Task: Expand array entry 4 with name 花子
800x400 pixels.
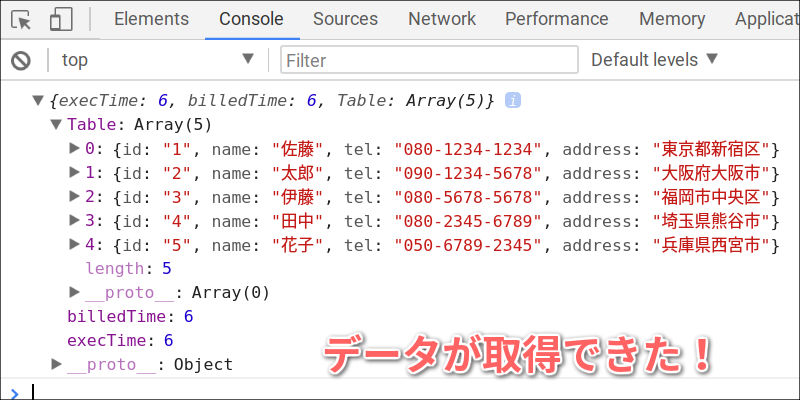Action: 74,244
